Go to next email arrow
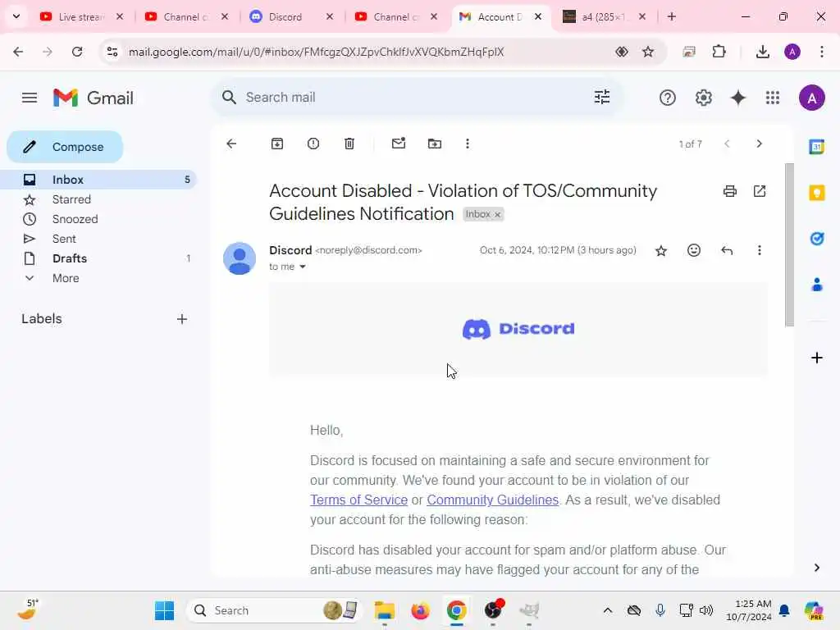 coord(759,144)
